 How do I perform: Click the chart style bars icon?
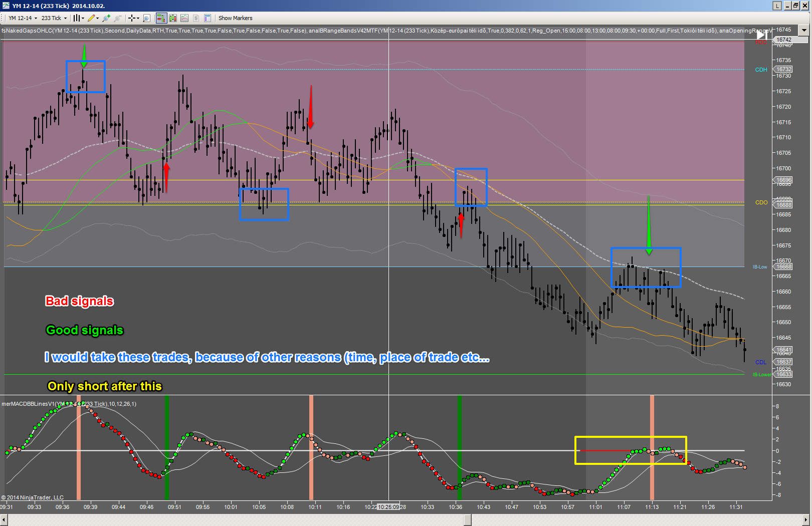76,18
